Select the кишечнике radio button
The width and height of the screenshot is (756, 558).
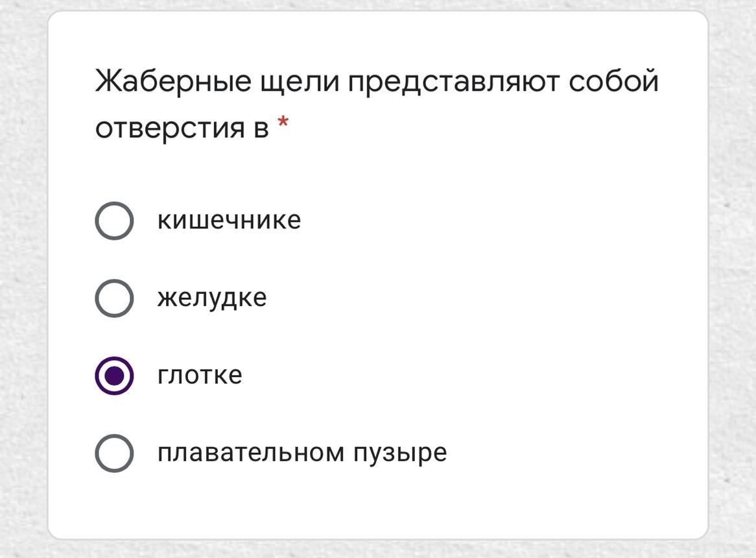[114, 221]
